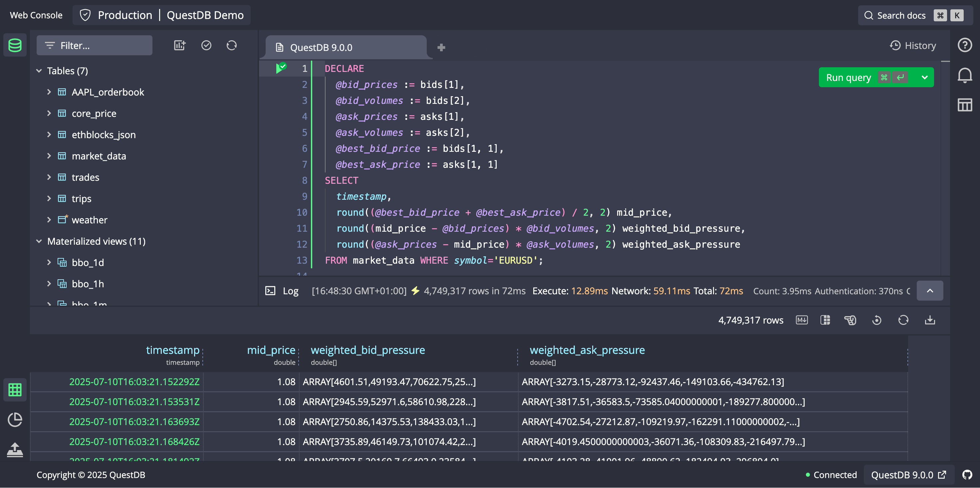
Task: Select the bbo_1h materialized view
Action: [88, 284]
